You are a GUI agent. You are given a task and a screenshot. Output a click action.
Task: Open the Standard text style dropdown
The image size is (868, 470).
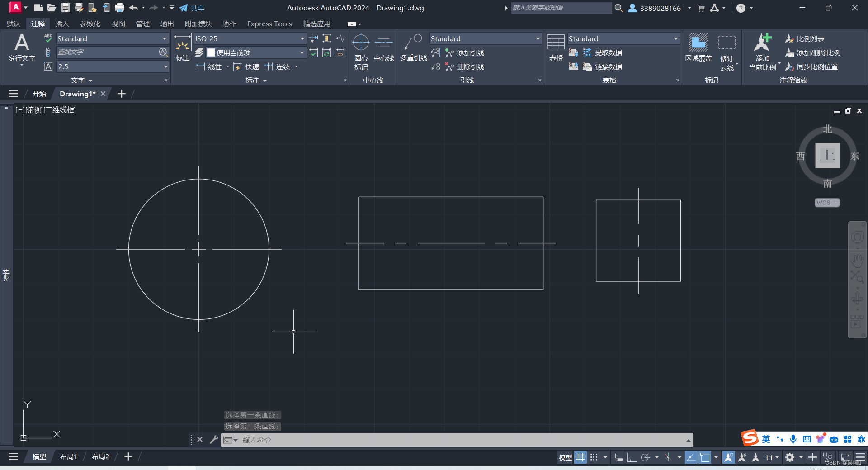[164, 38]
